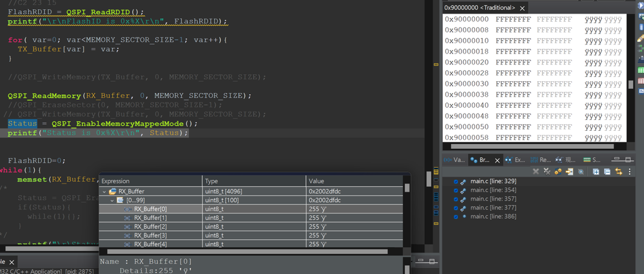Select the RX_Buffer[2] row
The width and height of the screenshot is (644, 274).
click(x=251, y=226)
